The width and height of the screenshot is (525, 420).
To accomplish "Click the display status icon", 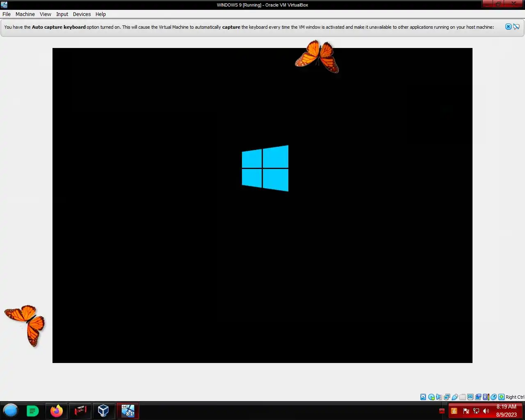I will coord(470,397).
